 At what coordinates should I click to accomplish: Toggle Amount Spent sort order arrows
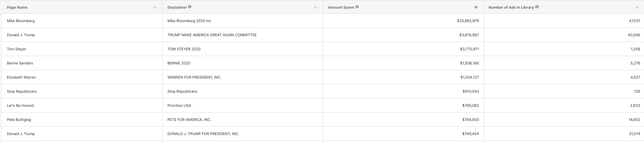(476, 7)
